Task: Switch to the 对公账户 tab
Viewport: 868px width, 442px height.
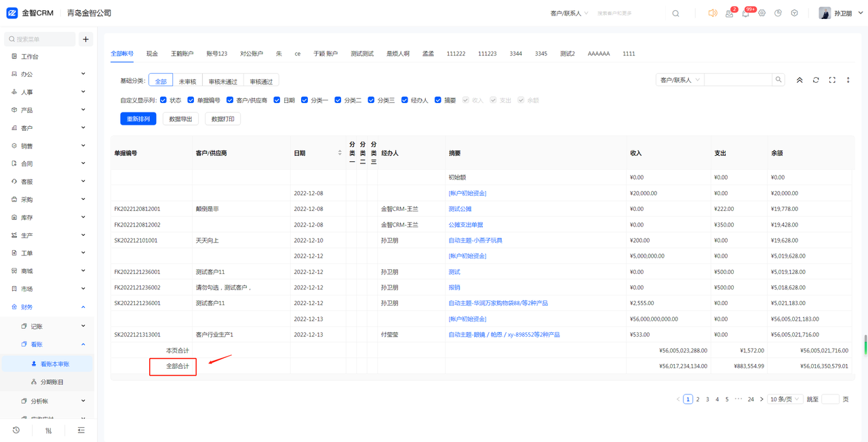Action: 252,54
